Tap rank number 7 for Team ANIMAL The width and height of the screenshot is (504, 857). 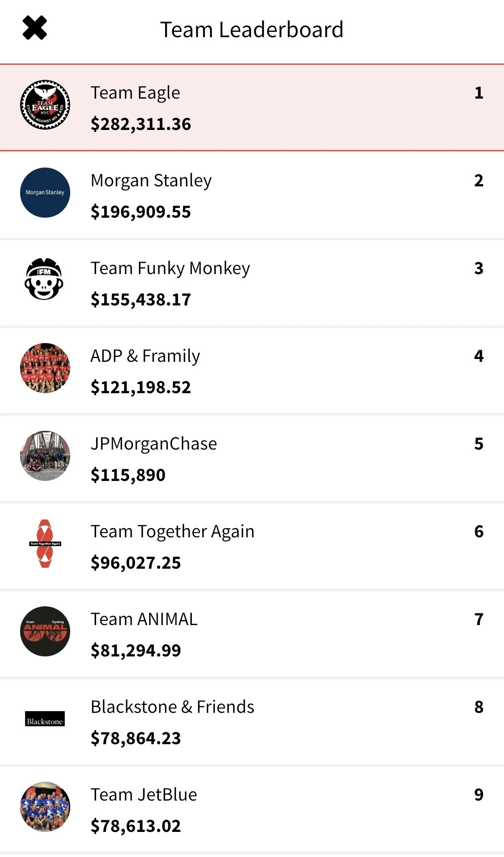pyautogui.click(x=479, y=619)
